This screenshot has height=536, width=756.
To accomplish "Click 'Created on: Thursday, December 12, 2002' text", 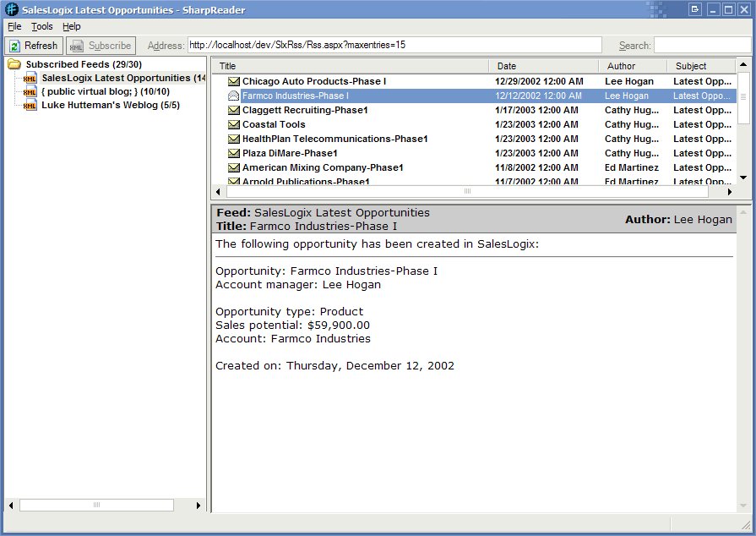I will click(x=334, y=366).
